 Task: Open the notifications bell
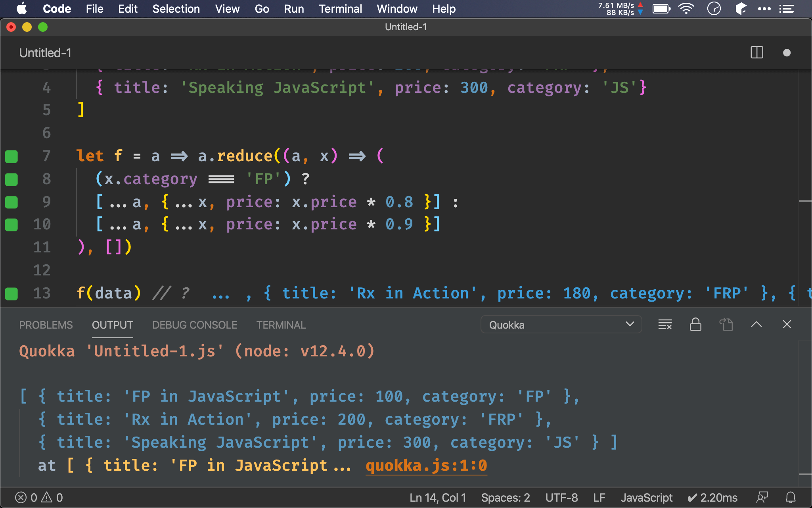[x=791, y=498]
